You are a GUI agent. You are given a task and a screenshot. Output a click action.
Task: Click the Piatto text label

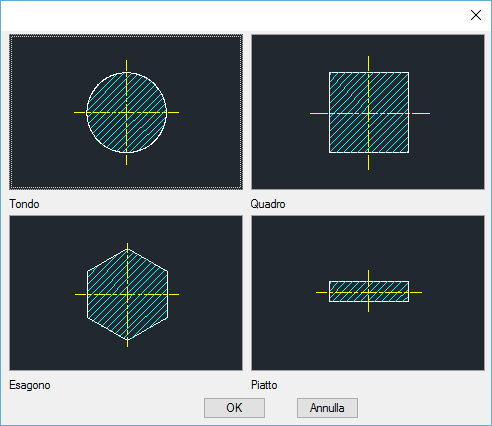coord(264,385)
